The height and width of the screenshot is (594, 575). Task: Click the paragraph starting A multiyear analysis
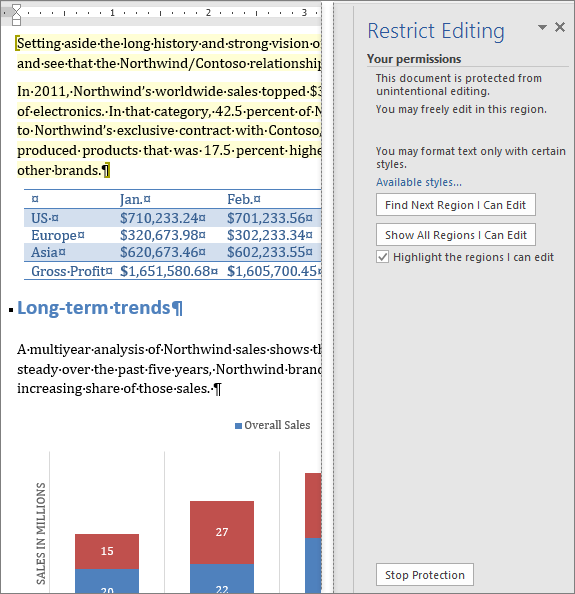(x=169, y=369)
